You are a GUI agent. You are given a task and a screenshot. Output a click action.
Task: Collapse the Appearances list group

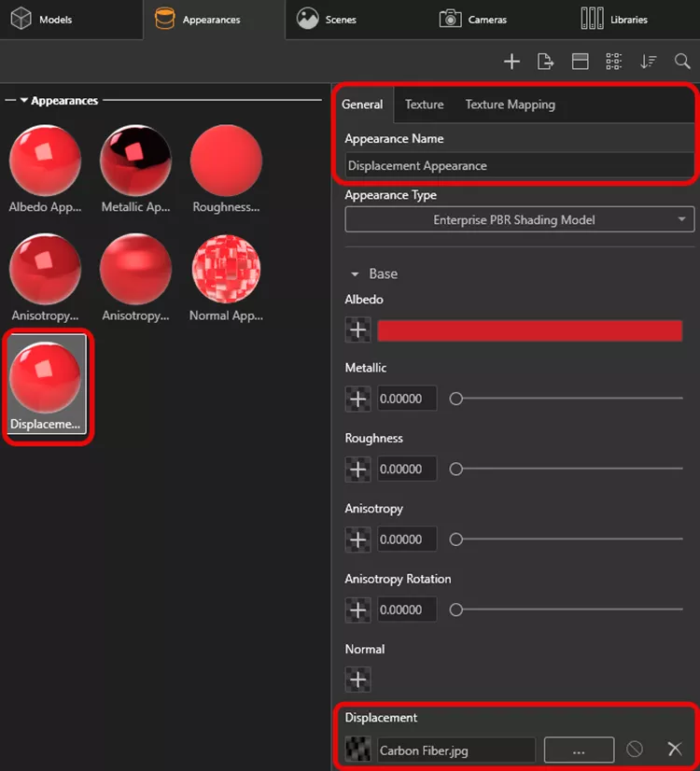[23, 101]
